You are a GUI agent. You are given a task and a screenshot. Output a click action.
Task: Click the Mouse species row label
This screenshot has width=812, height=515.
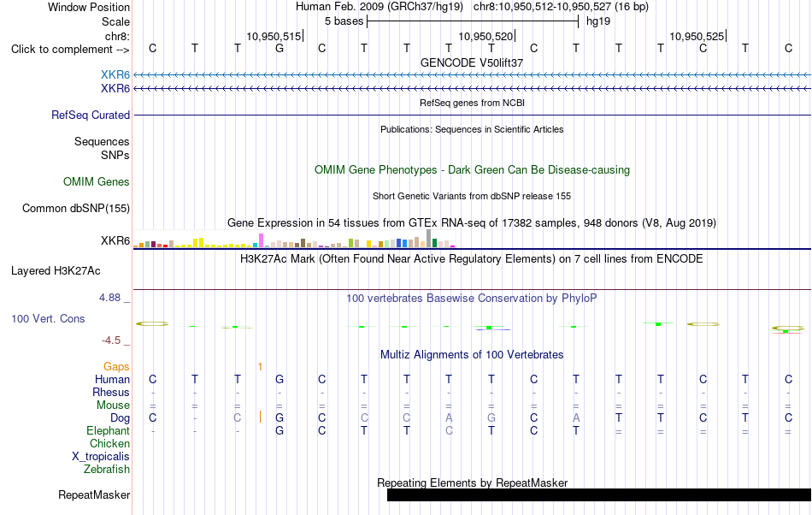point(113,405)
